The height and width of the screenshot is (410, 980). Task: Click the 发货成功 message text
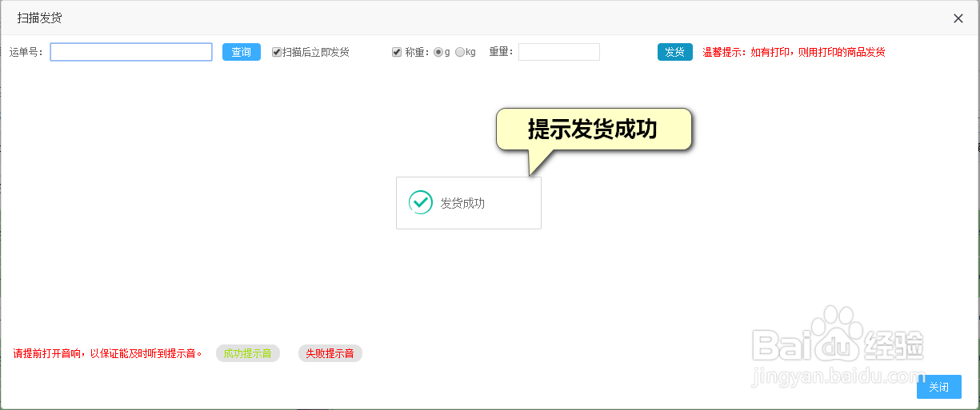coord(462,203)
